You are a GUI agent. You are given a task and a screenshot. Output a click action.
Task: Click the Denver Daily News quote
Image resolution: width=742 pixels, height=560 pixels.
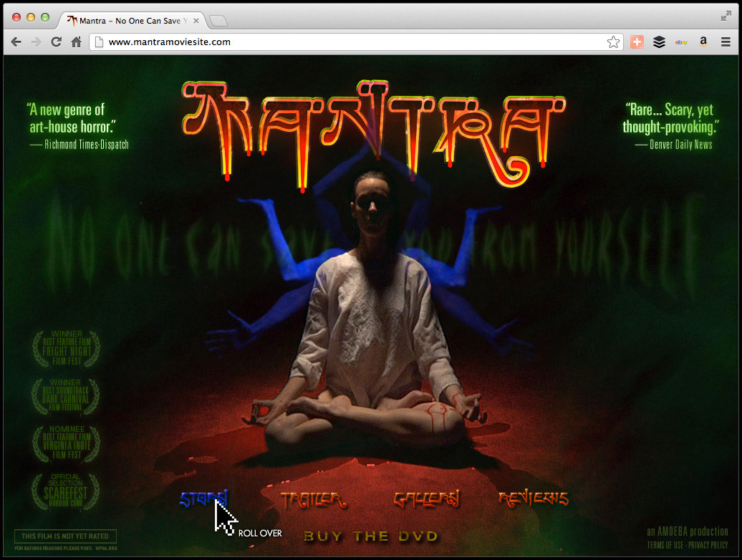[x=671, y=126]
